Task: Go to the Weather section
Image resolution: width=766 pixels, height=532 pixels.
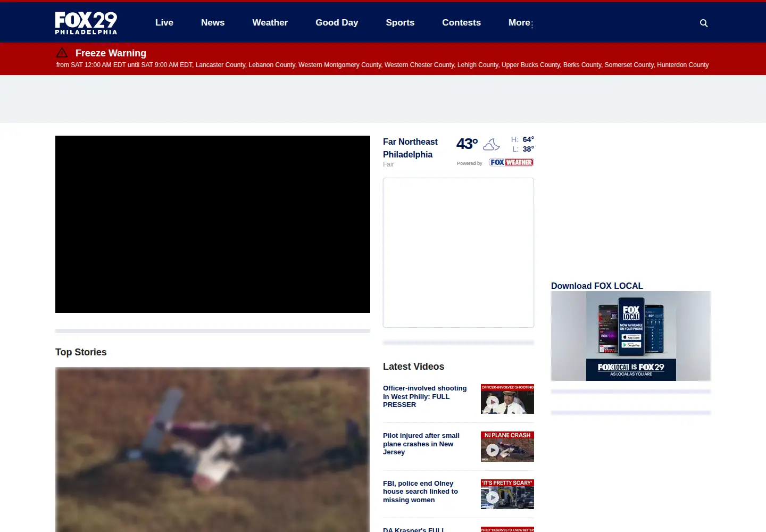Action: [270, 22]
